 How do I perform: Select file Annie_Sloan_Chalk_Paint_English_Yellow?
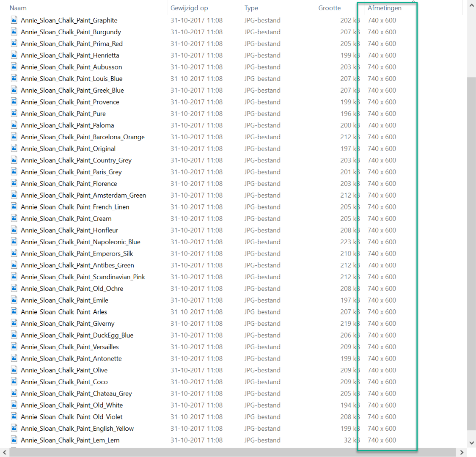point(77,429)
